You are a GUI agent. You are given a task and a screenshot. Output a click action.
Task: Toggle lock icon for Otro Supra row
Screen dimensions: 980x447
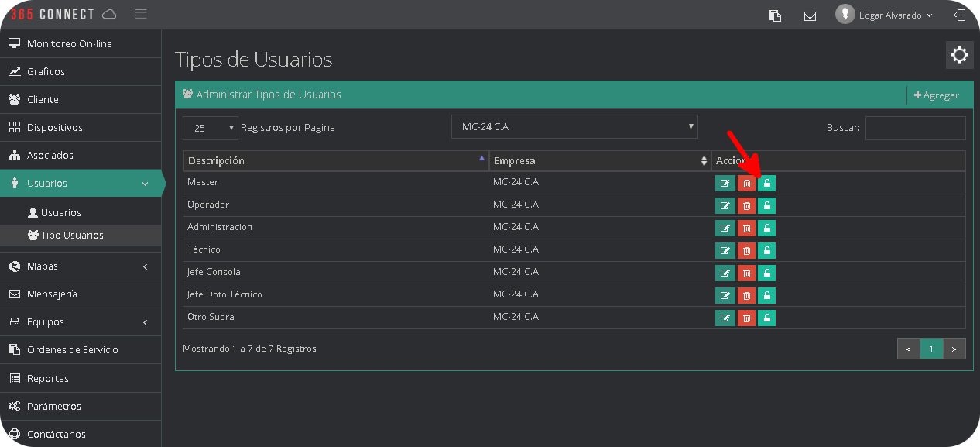[x=766, y=318]
